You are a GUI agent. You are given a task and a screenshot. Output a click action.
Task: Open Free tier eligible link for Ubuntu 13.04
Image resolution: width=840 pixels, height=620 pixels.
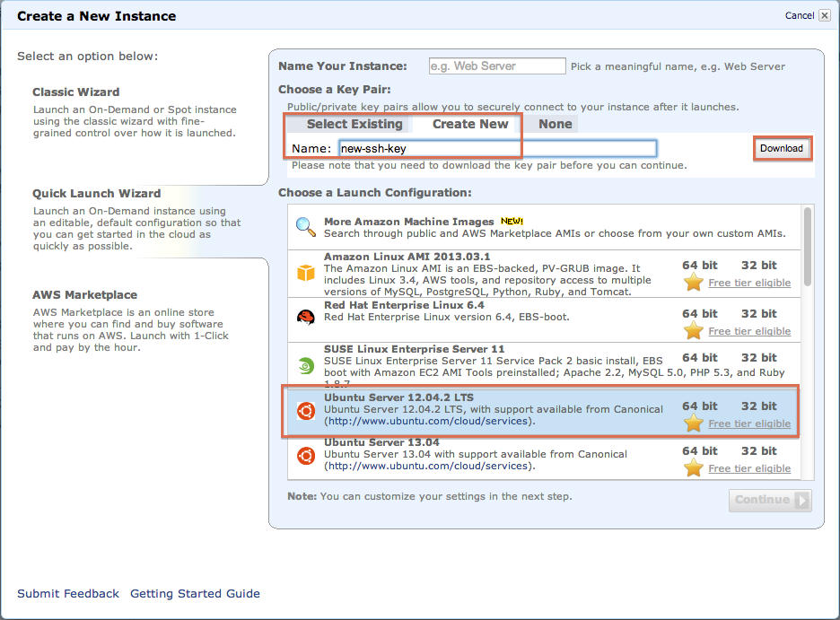click(x=749, y=469)
